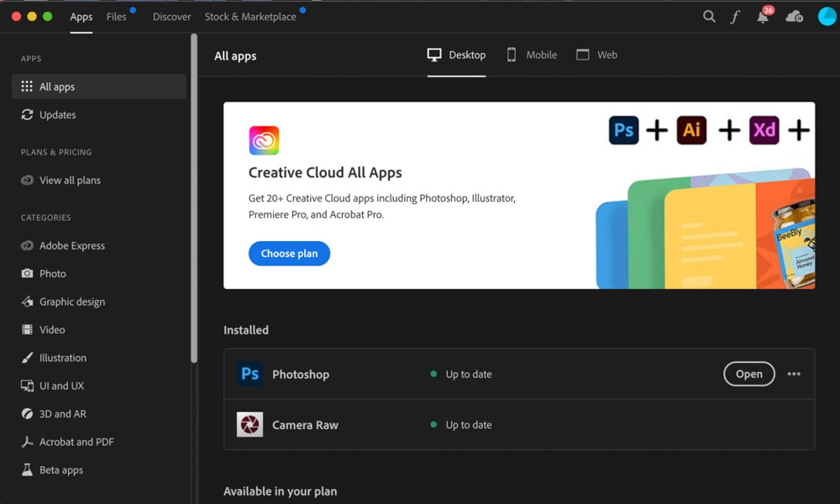Select the Desktop tab
840x504 pixels.
pos(456,55)
